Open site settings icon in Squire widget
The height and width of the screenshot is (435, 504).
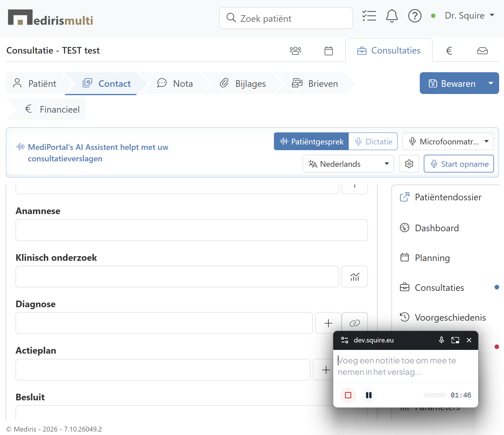tap(344, 340)
